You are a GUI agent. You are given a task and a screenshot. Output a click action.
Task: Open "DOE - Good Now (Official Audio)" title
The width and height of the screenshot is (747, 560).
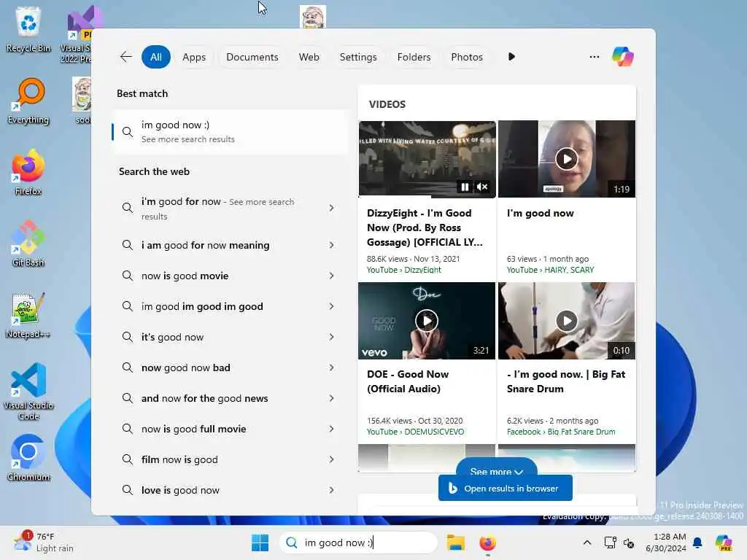[x=409, y=381]
